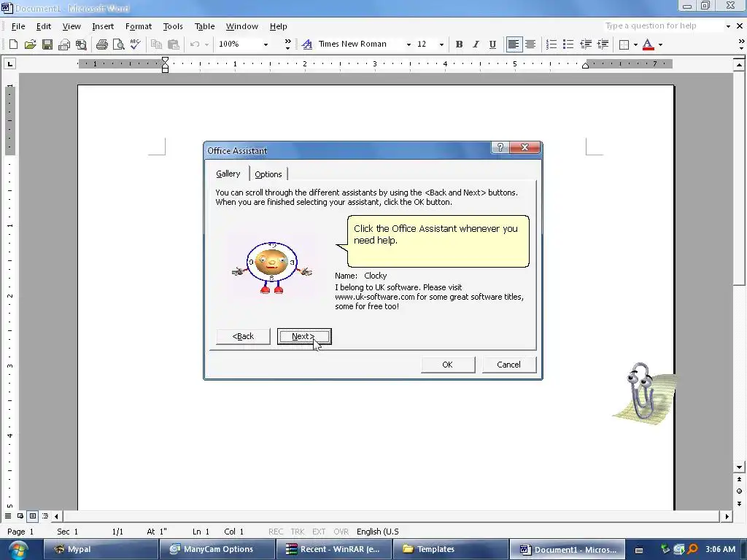This screenshot has height=560, width=747.
Task: Increase indent of paragraph
Action: [x=603, y=44]
